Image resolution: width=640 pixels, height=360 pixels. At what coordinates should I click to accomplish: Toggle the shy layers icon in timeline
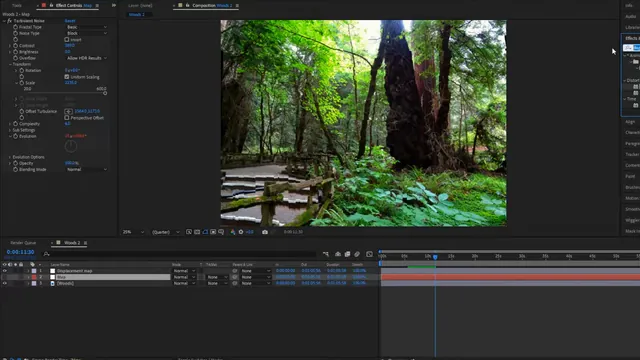pyautogui.click(x=338, y=254)
